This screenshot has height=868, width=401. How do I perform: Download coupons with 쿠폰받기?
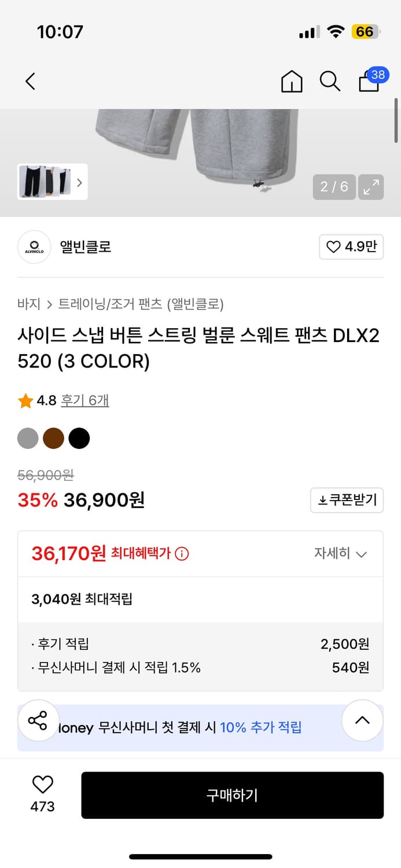coord(347,500)
